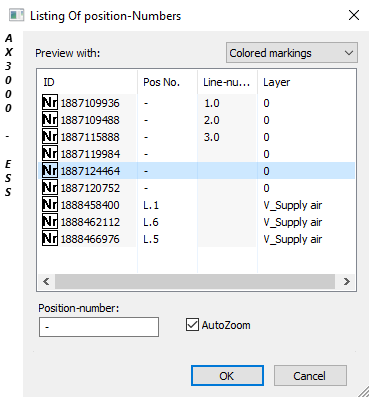Click Nr icon beside ID 1888458400

click(x=50, y=205)
